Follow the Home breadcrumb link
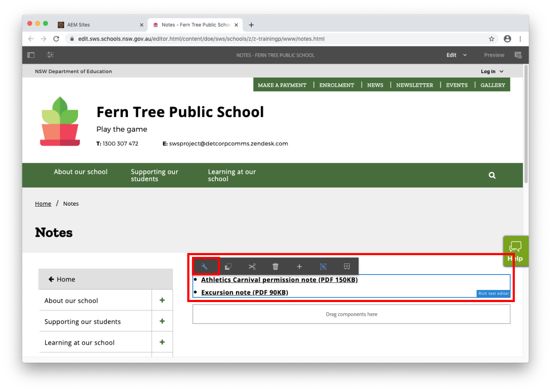Image resolution: width=551 pixels, height=392 pixels. click(x=43, y=204)
